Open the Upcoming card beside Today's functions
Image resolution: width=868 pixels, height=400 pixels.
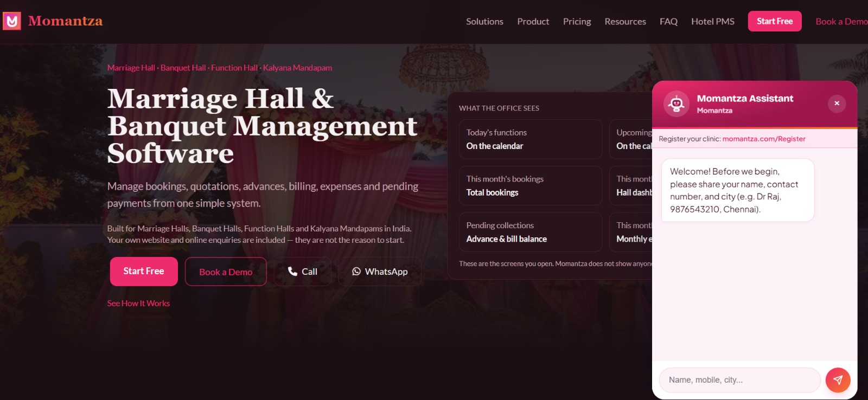[631, 139]
